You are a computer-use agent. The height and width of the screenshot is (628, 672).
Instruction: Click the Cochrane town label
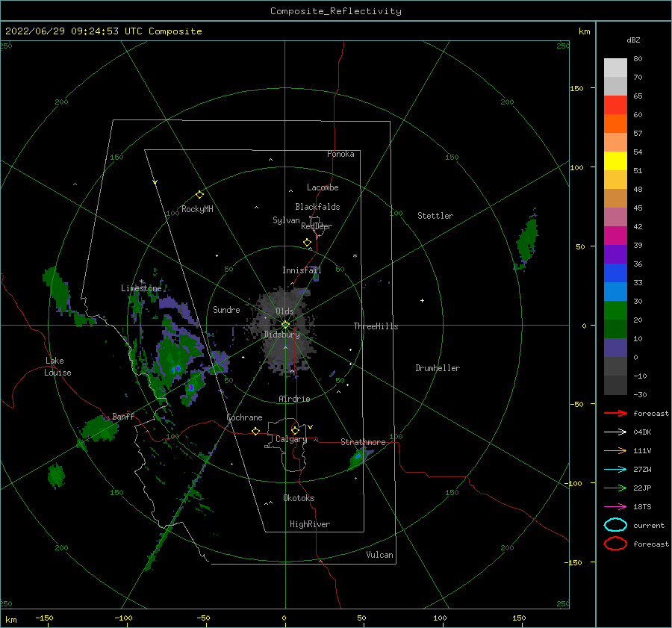pyautogui.click(x=244, y=417)
